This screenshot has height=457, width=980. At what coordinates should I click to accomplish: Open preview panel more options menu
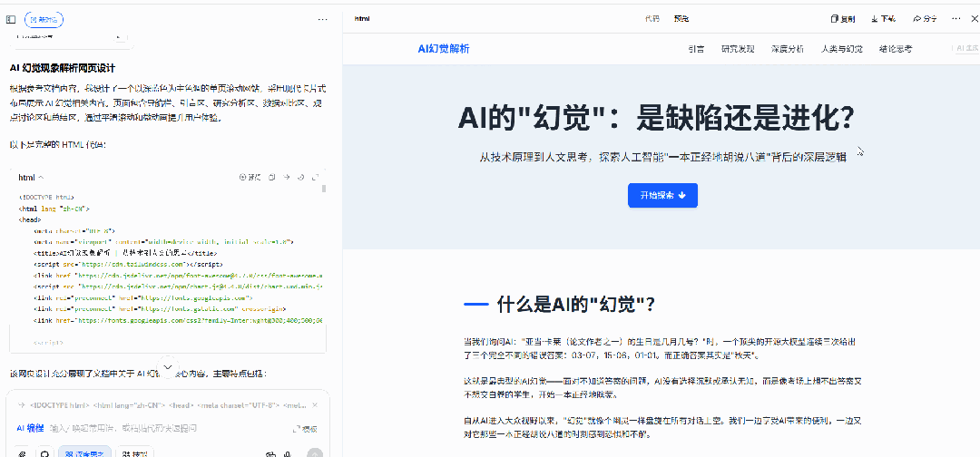tap(956, 19)
